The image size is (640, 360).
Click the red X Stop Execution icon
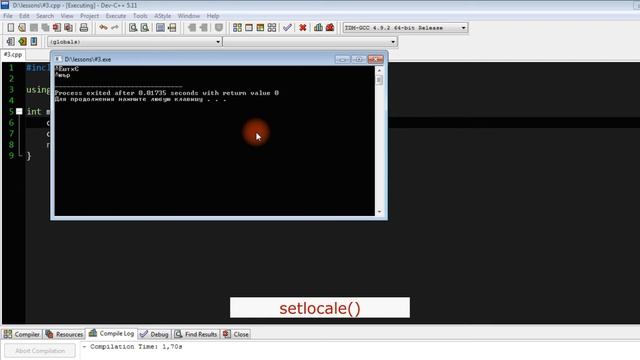click(303, 27)
